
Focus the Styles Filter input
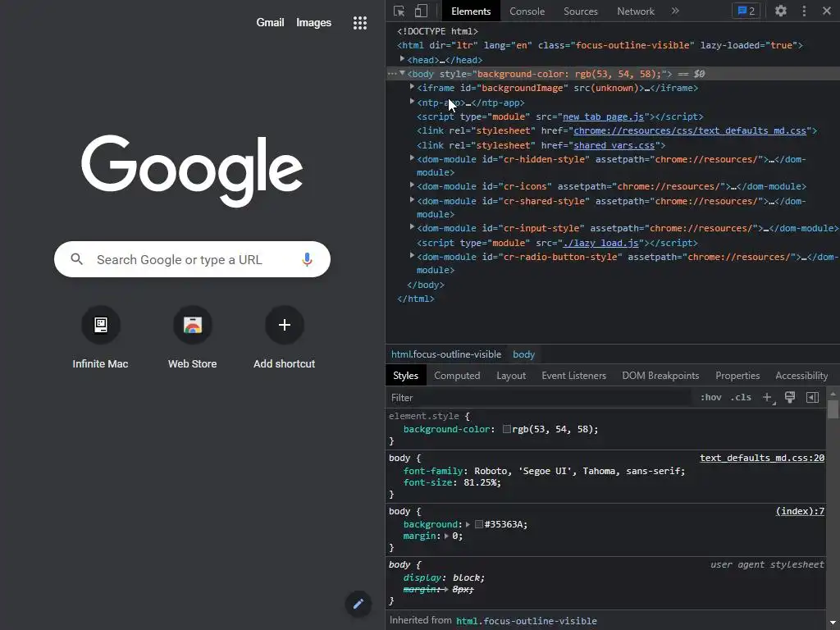(538, 398)
